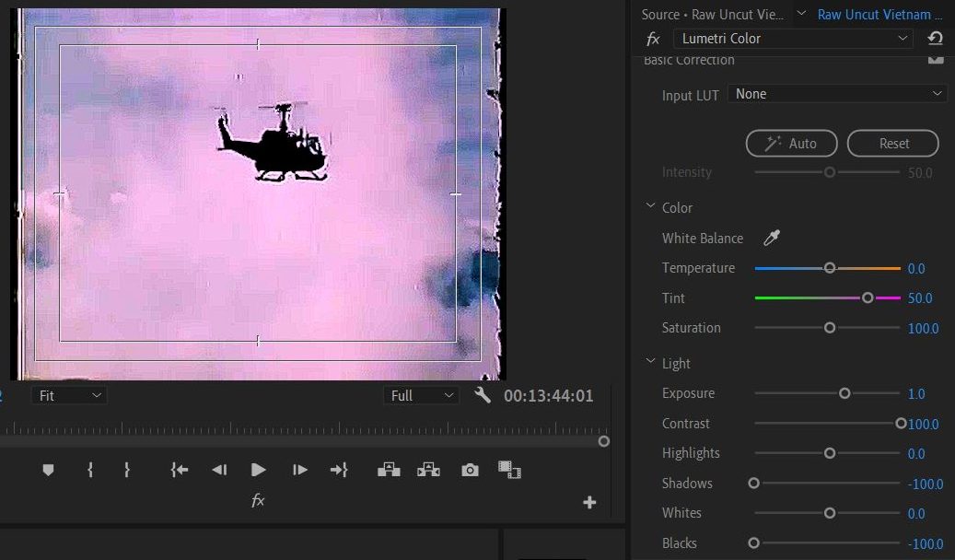Collapse the Color section
The width and height of the screenshot is (955, 560).
click(650, 206)
